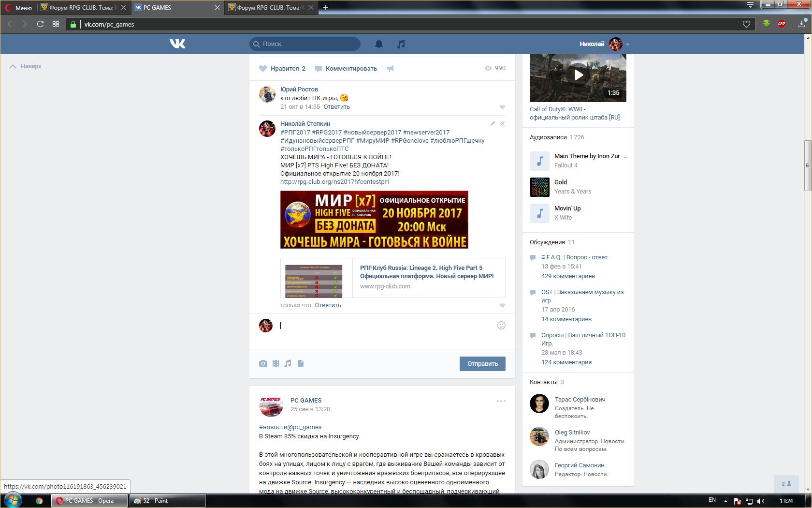This screenshot has height=508, width=812.
Task: Switch to the 52 - Paint window
Action: tap(167, 501)
